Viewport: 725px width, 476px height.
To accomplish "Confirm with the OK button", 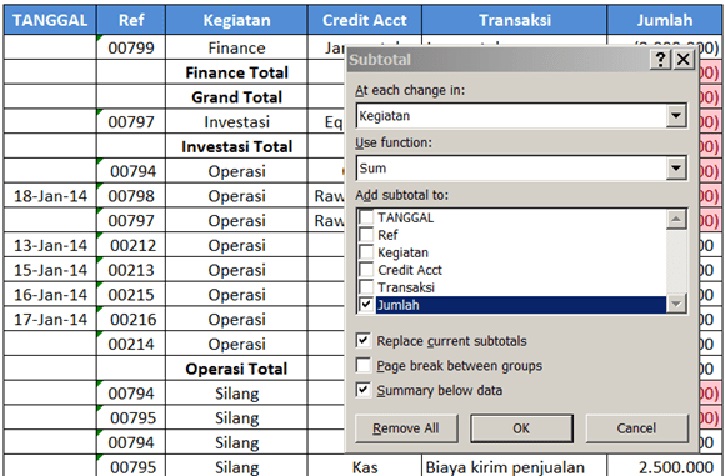I will tap(521, 428).
